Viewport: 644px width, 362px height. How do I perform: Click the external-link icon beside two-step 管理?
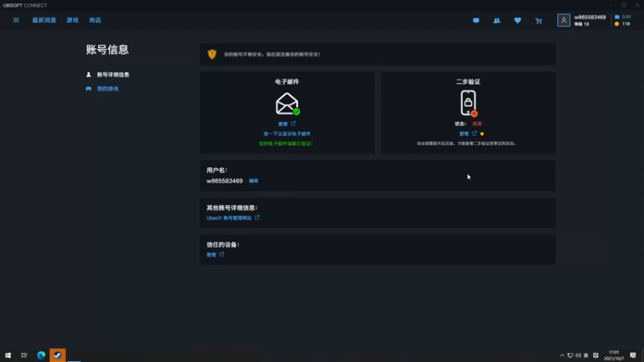[474, 134]
